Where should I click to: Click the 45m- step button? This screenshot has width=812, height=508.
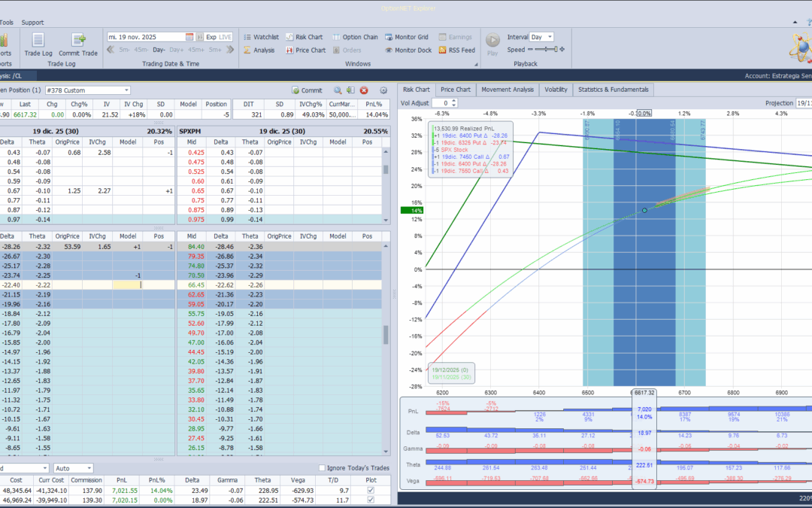click(141, 50)
